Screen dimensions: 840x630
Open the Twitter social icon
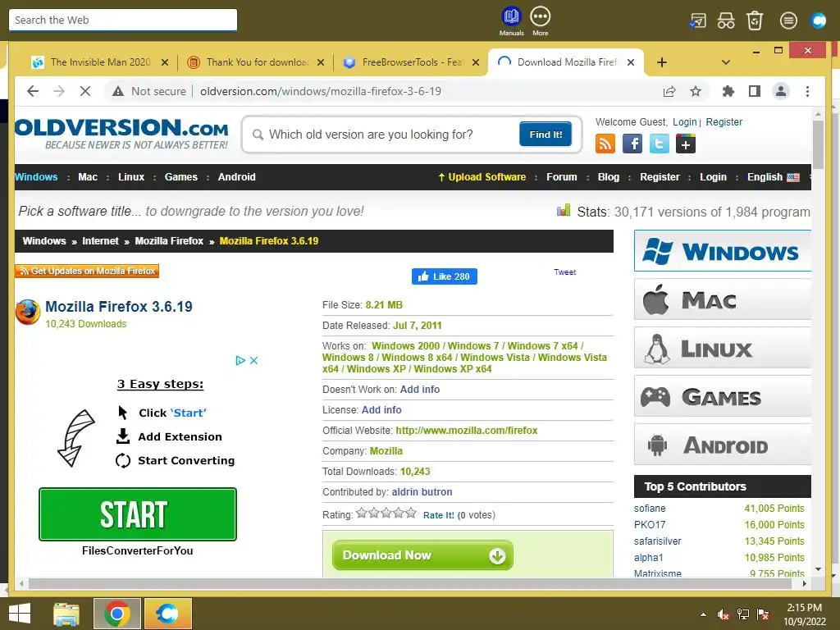point(659,144)
